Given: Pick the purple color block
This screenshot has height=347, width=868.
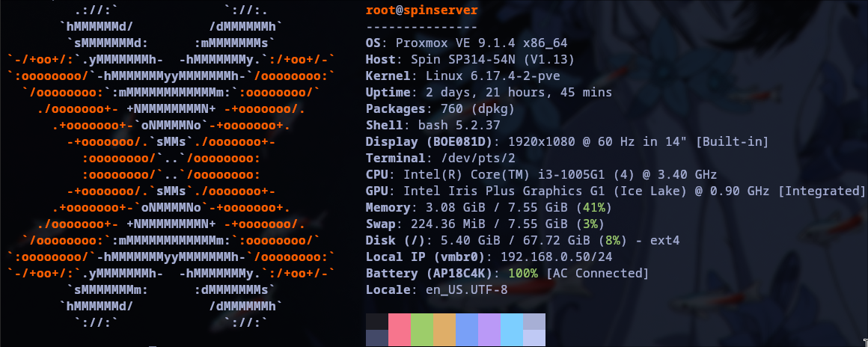Looking at the screenshot, I should (x=489, y=330).
